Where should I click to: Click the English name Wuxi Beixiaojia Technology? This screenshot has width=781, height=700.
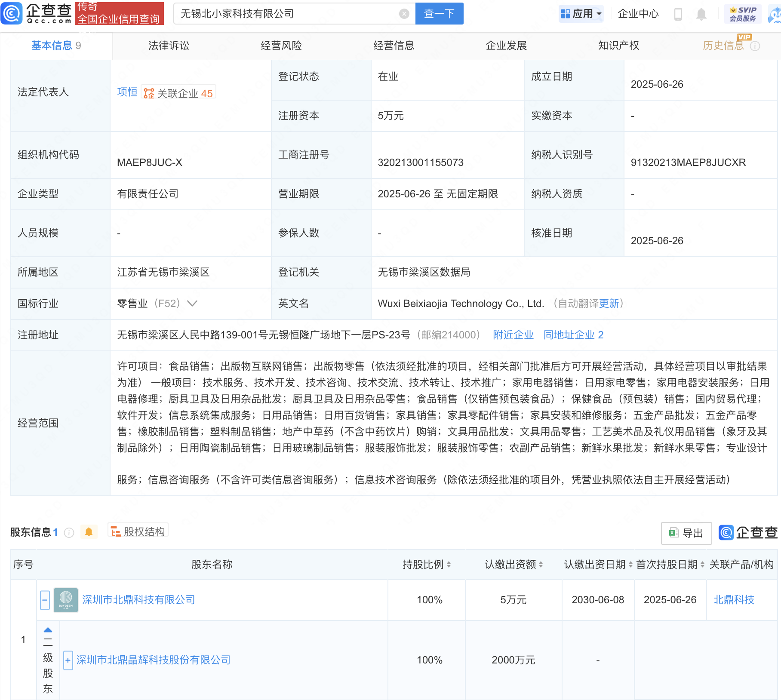(461, 304)
